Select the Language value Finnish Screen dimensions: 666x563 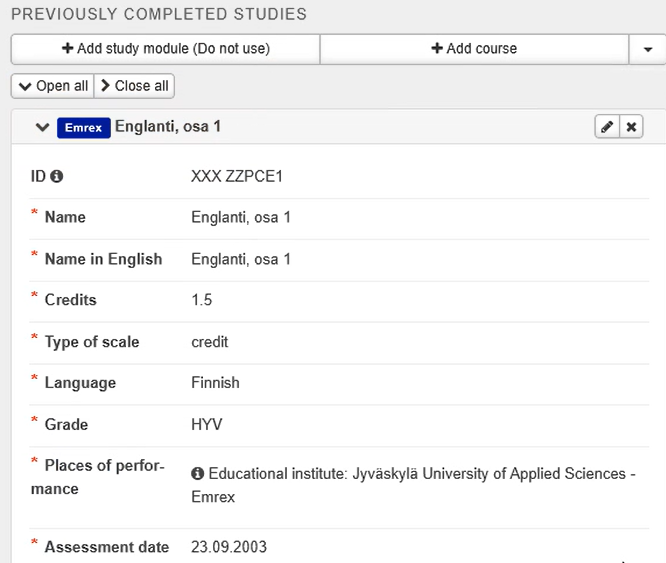[215, 382]
